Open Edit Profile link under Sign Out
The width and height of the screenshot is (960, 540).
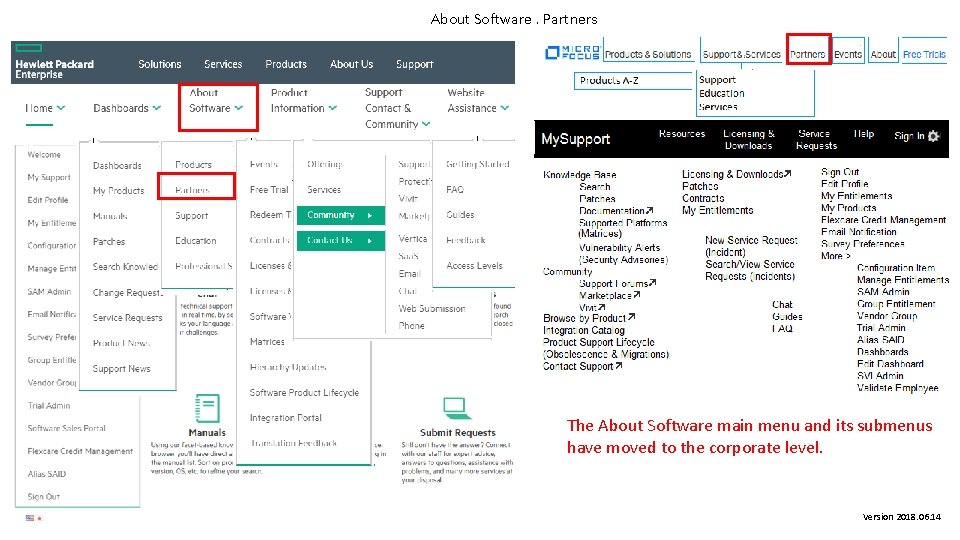pos(844,184)
